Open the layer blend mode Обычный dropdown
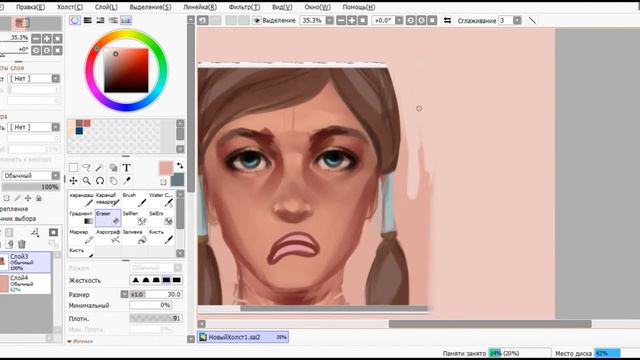Image resolution: width=640 pixels, height=360 pixels. click(56, 176)
